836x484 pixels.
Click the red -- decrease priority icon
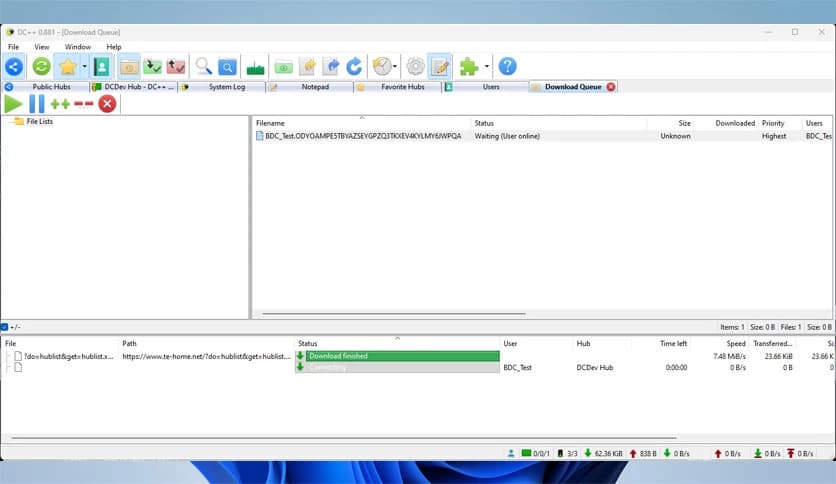84,104
